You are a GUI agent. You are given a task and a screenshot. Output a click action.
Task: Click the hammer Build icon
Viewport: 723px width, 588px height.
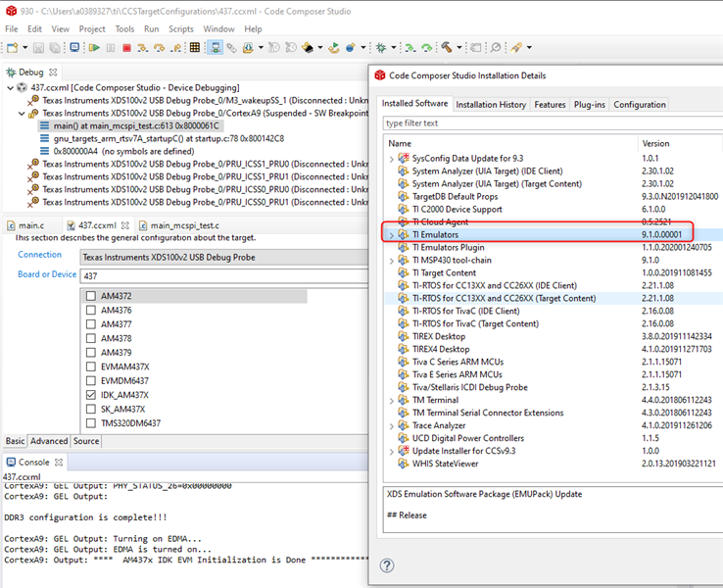[x=447, y=47]
